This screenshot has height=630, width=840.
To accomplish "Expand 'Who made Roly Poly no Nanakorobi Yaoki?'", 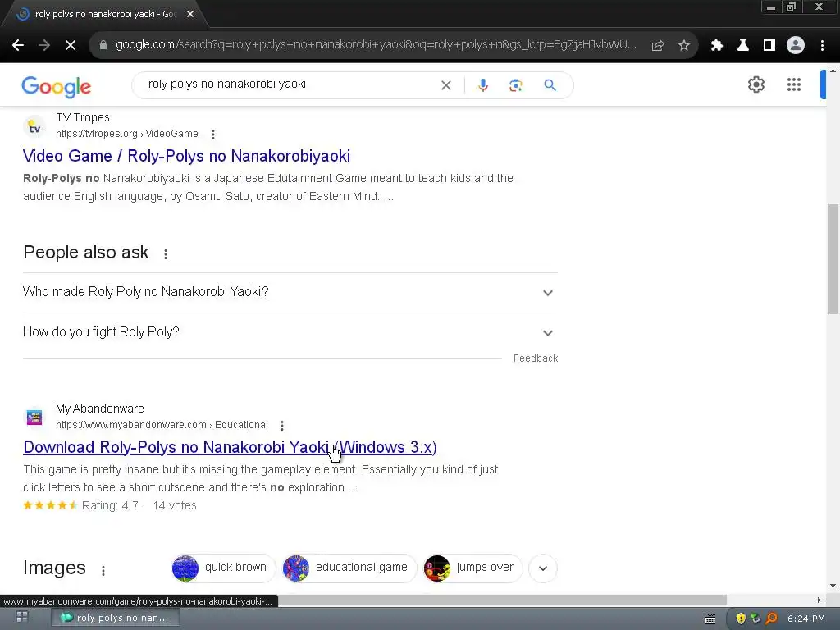I will click(290, 293).
